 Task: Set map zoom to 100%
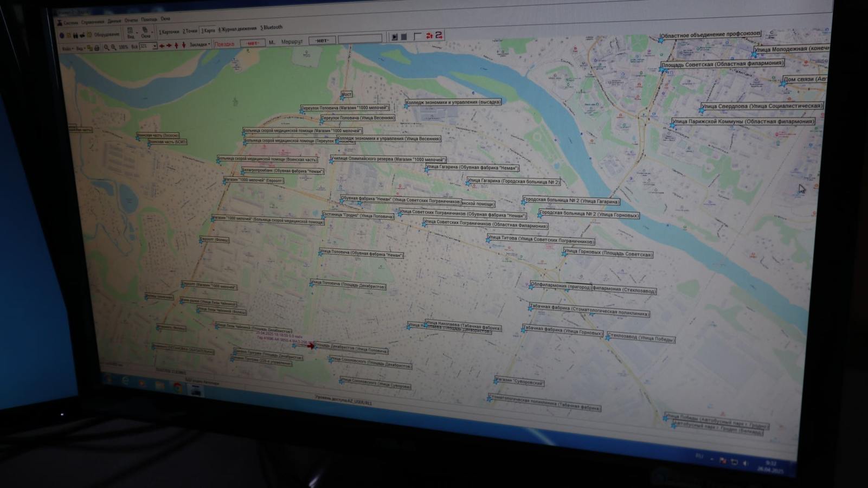click(x=124, y=47)
